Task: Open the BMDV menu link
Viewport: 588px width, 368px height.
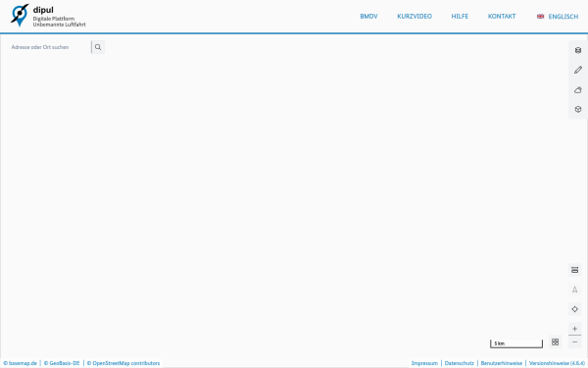Action: (x=368, y=16)
